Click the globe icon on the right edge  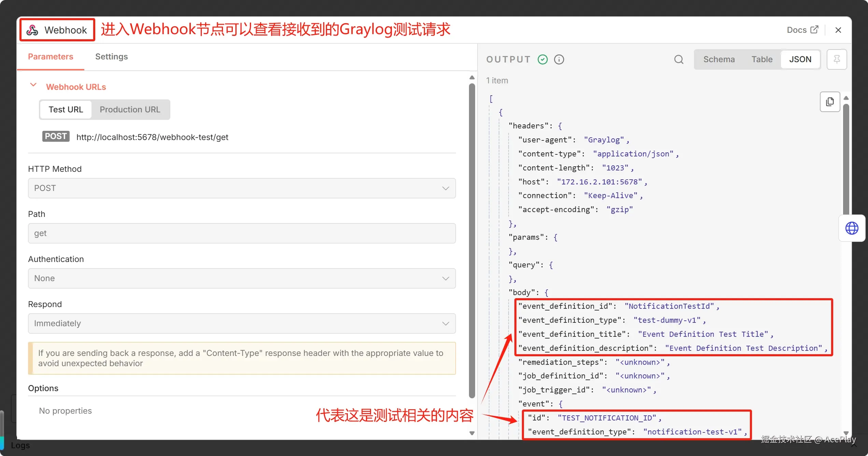point(852,228)
